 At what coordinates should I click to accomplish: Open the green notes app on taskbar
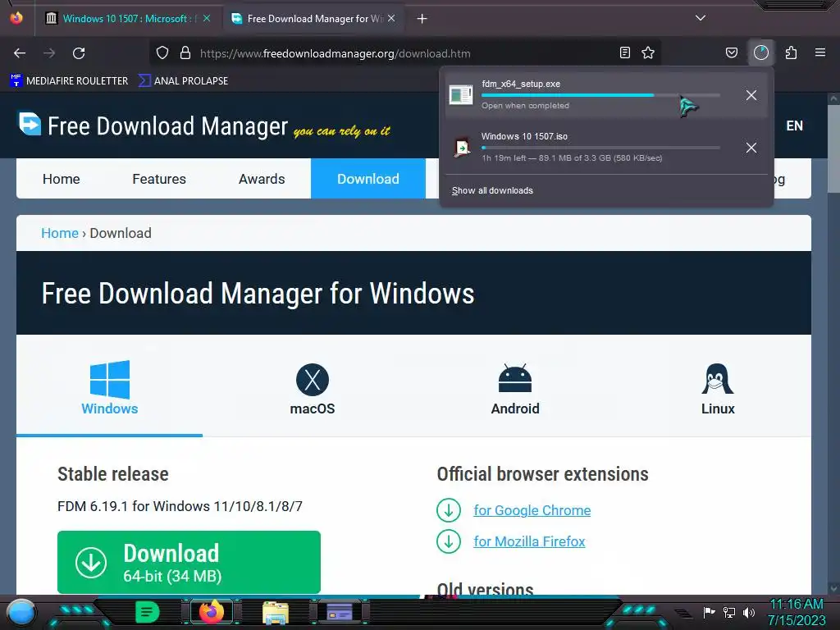[x=148, y=612]
